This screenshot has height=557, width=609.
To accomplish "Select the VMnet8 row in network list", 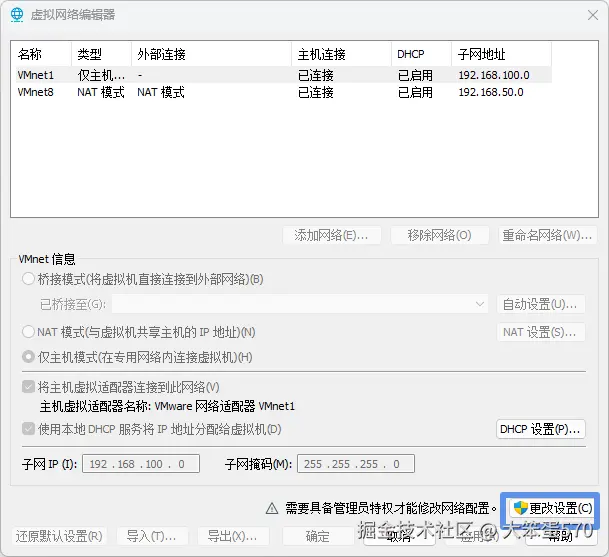I will pos(284,92).
